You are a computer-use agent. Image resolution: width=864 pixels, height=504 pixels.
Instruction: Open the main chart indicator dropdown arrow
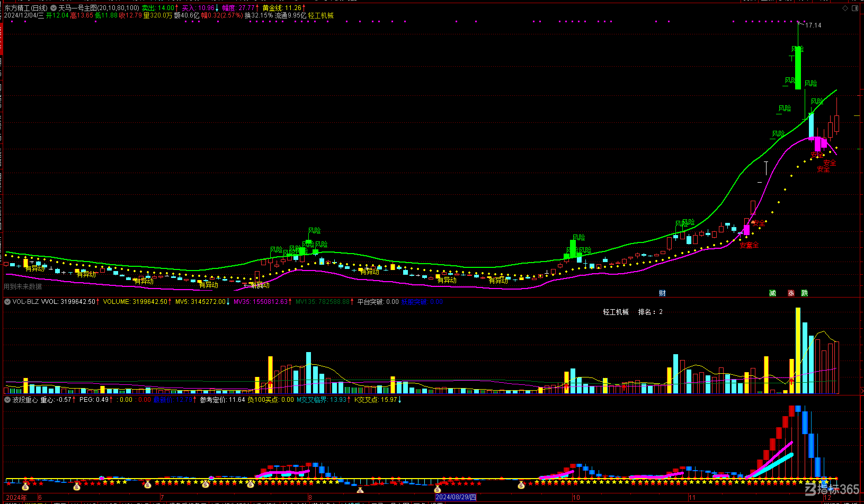[x=54, y=8]
